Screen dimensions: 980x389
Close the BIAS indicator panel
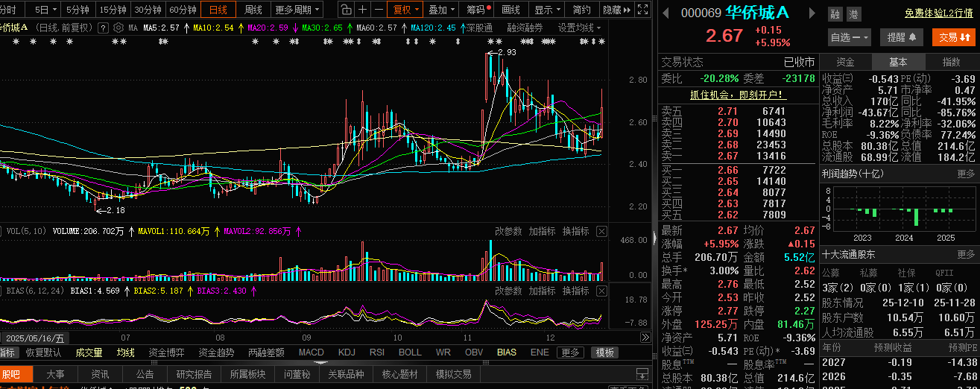point(602,291)
